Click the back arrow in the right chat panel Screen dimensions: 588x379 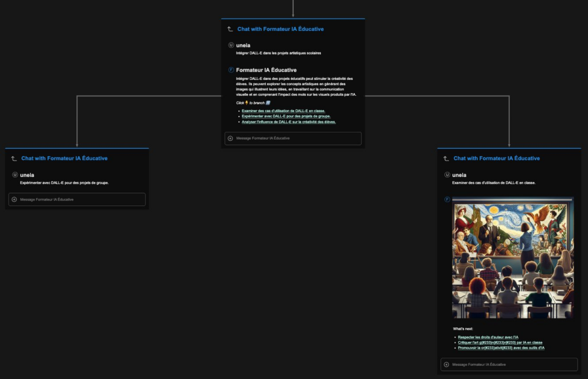[446, 158]
